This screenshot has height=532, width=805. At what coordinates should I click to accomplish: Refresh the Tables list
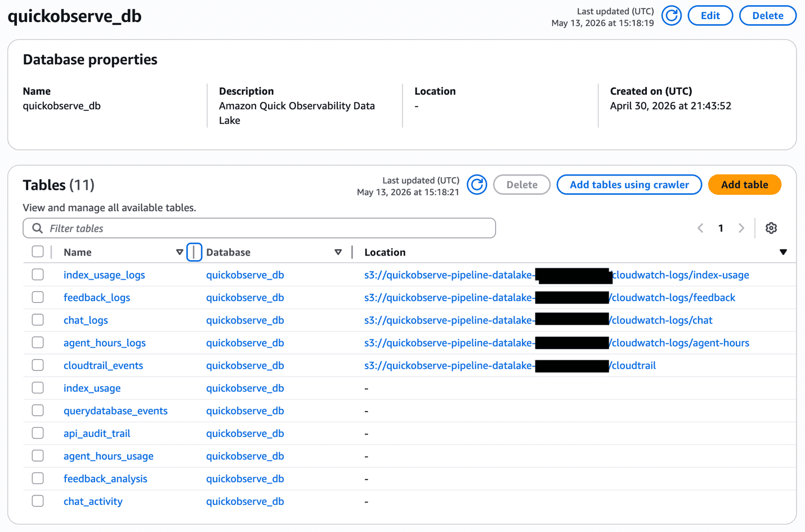pos(477,185)
